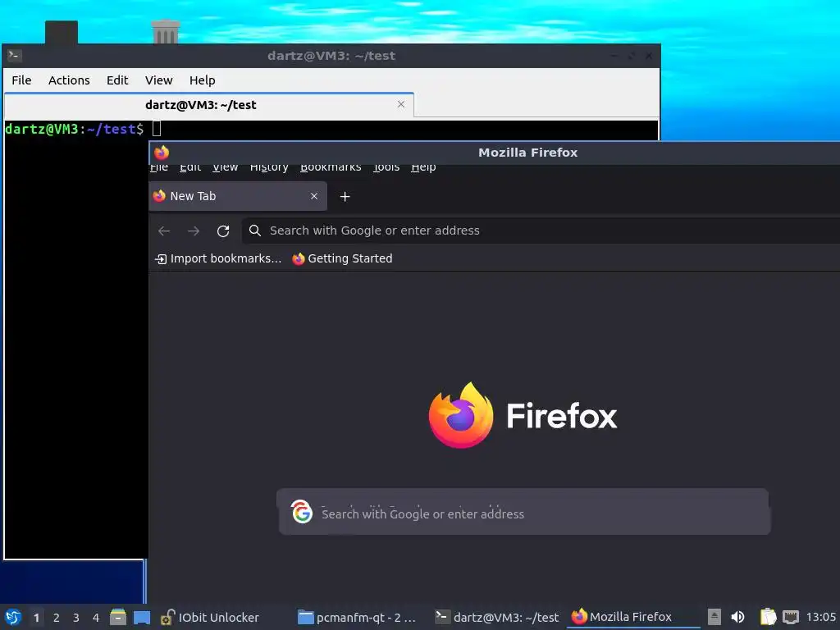Switch to dartz@VM3 terminal taskbar button
840x630 pixels.
coord(496,618)
